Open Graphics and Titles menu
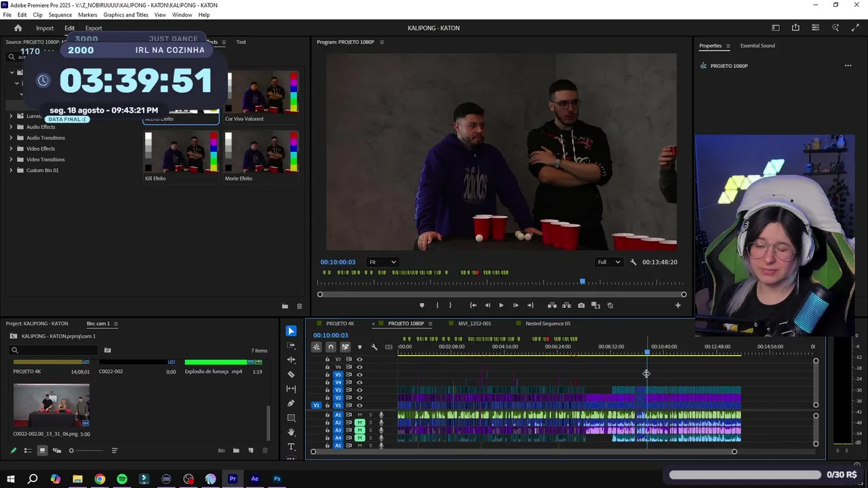The width and height of the screenshot is (868, 488). tap(126, 15)
